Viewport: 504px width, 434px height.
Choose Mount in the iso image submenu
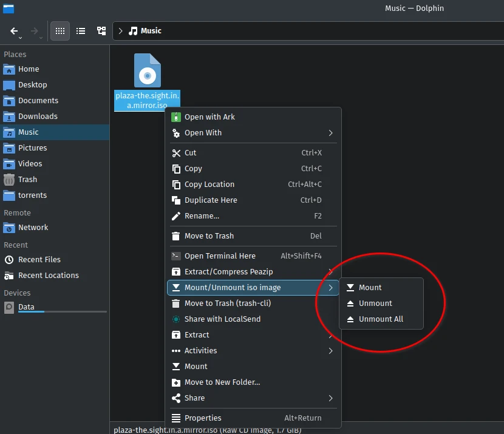(381, 288)
